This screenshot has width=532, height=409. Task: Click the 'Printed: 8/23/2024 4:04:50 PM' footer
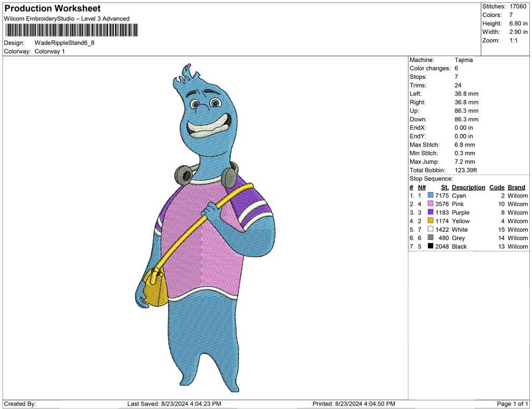pyautogui.click(x=354, y=404)
